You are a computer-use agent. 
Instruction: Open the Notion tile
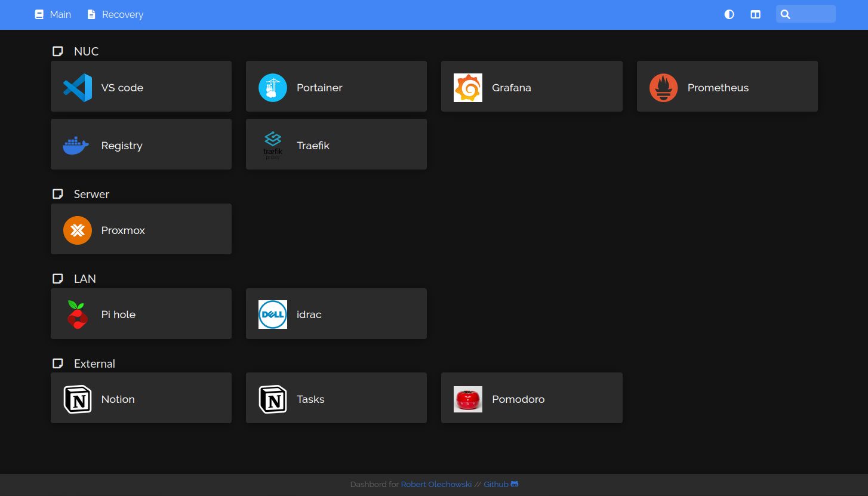pyautogui.click(x=141, y=399)
